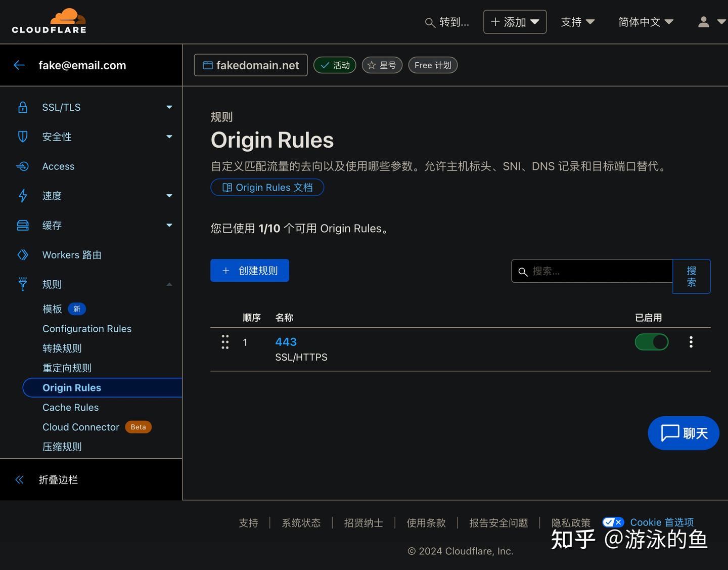
Task: Click the Workers 路由 icon
Action: point(23,255)
